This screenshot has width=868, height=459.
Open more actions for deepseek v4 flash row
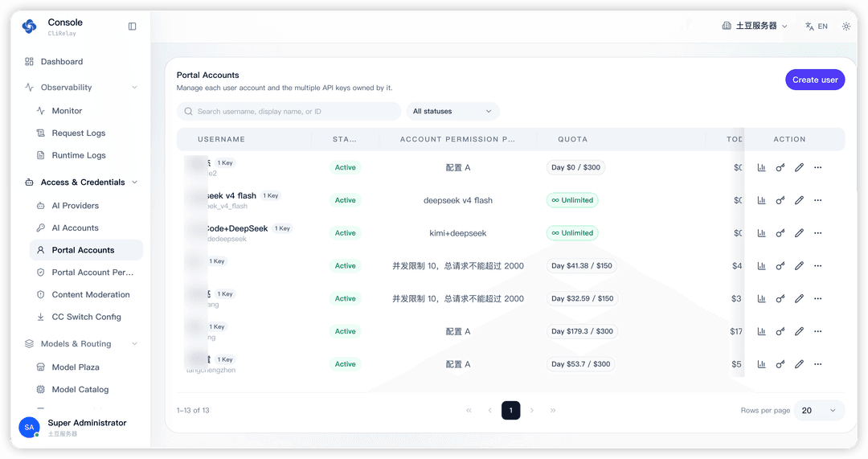click(x=817, y=200)
